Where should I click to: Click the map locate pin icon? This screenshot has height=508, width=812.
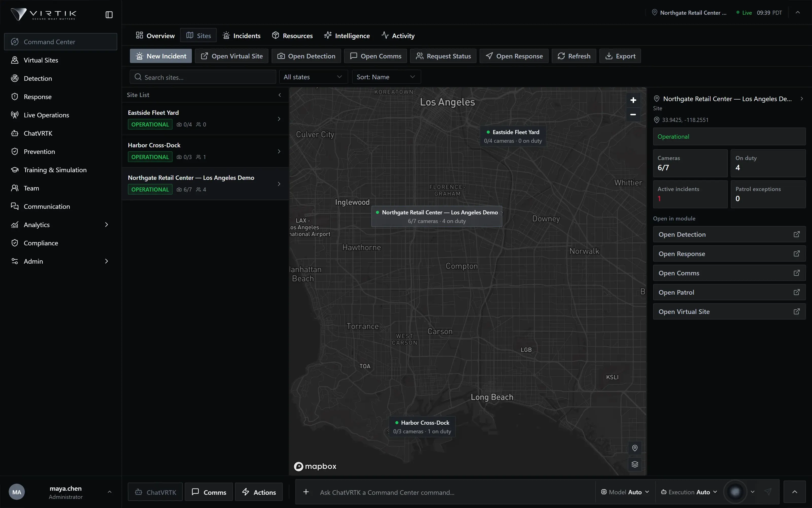[x=634, y=448]
